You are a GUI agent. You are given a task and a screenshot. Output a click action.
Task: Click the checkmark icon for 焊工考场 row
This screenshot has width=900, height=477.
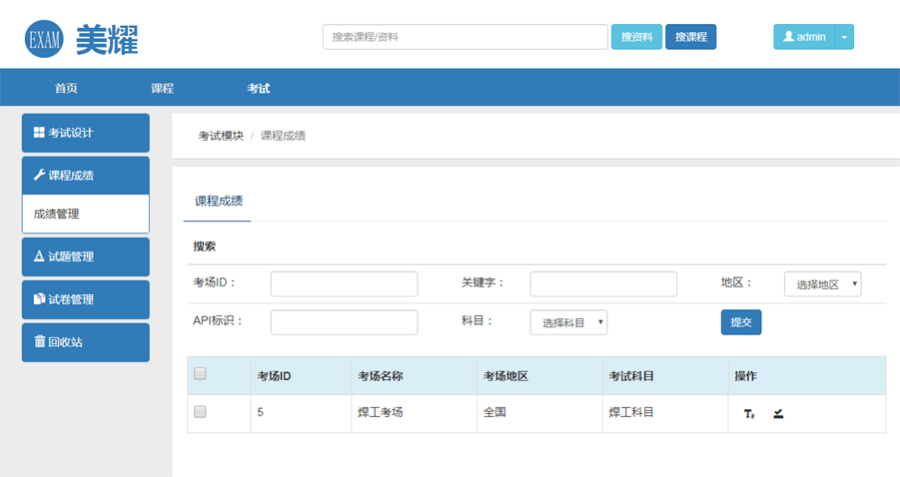(778, 413)
